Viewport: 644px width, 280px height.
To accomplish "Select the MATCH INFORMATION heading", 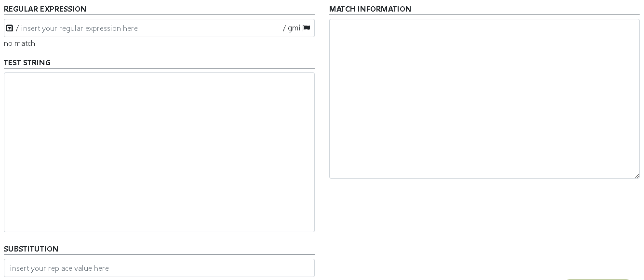I will 370,9.
